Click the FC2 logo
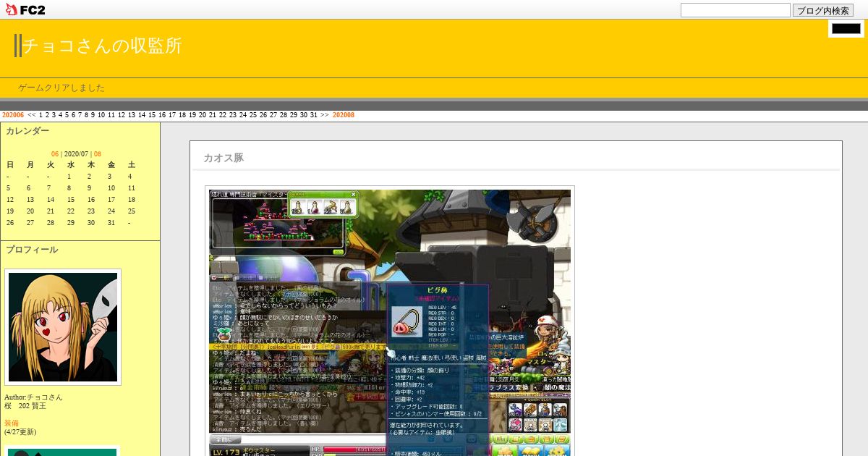 [x=25, y=9]
